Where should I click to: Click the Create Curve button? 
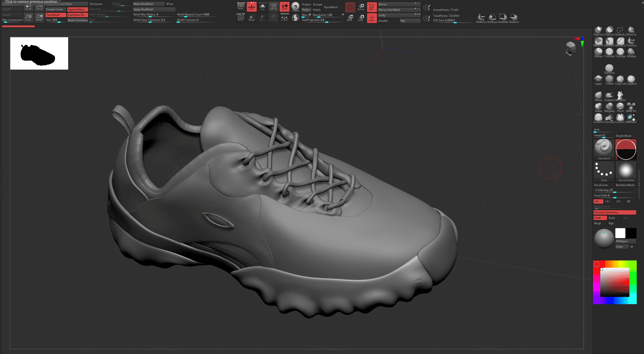(x=56, y=9)
